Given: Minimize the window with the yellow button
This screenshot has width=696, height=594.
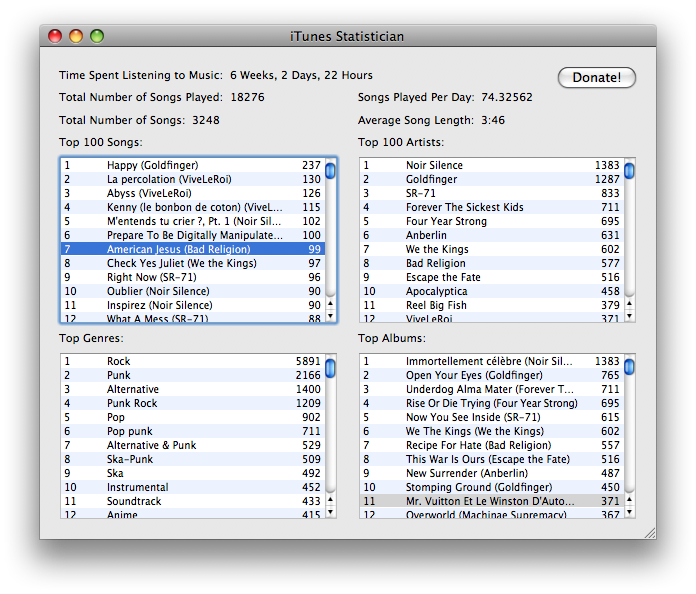Looking at the screenshot, I should [76, 36].
